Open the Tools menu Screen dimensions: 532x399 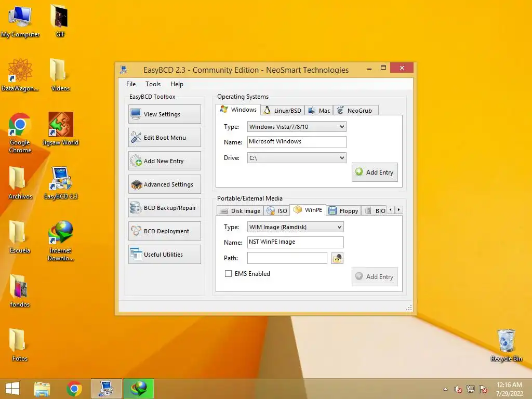[x=153, y=84]
